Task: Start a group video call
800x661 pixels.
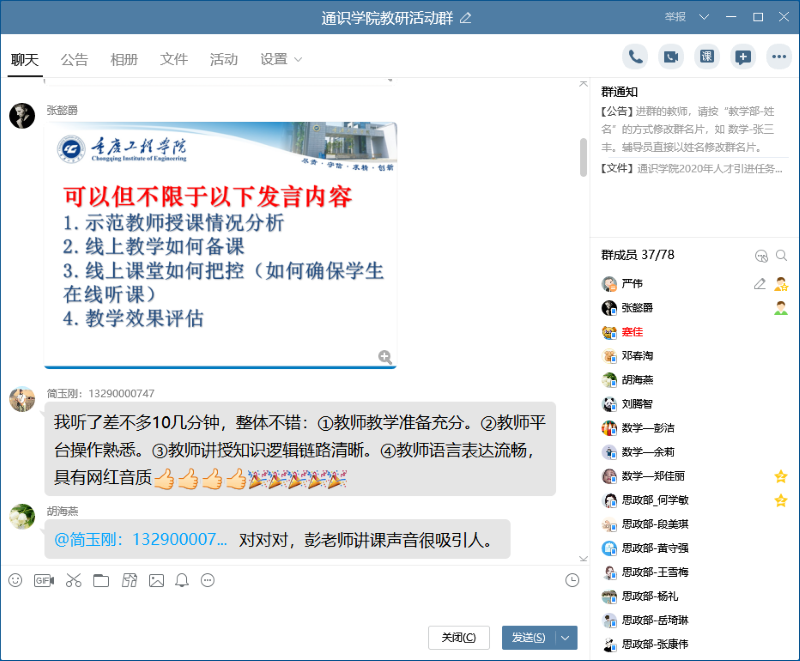Action: (x=670, y=57)
